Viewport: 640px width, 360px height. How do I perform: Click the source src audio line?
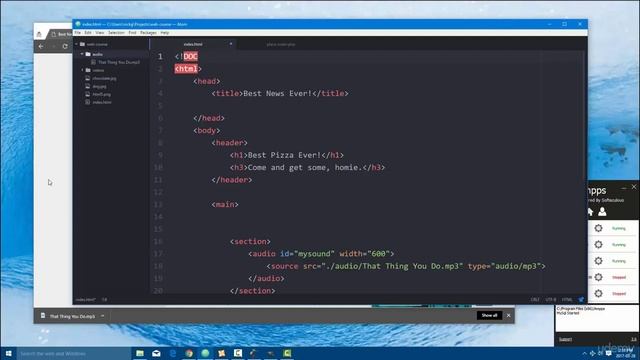[406, 266]
